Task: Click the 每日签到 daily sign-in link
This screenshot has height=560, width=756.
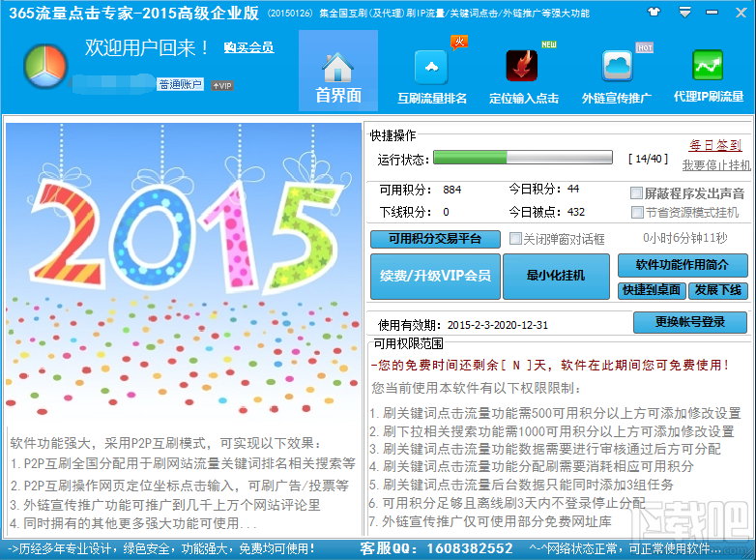Action: pyautogui.click(x=715, y=145)
